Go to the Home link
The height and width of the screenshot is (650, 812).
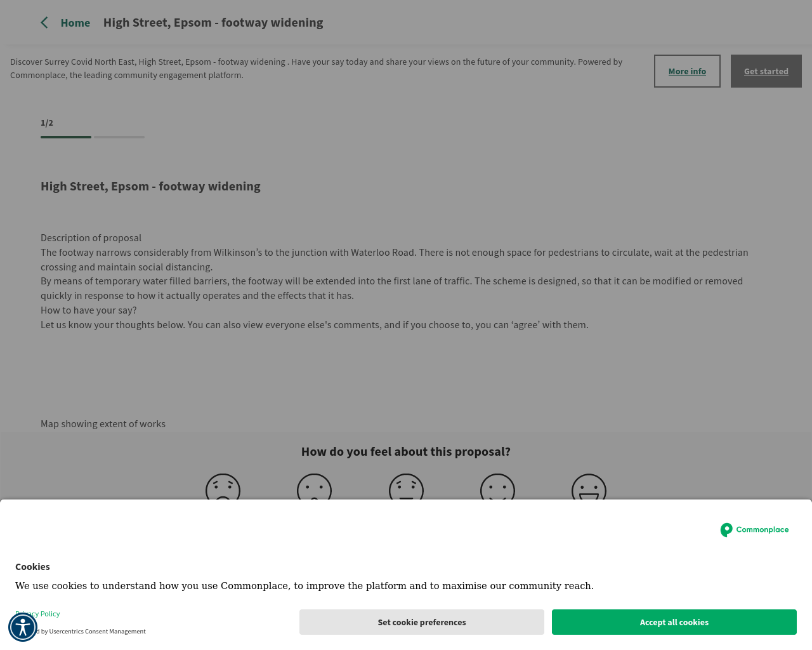coord(75,23)
